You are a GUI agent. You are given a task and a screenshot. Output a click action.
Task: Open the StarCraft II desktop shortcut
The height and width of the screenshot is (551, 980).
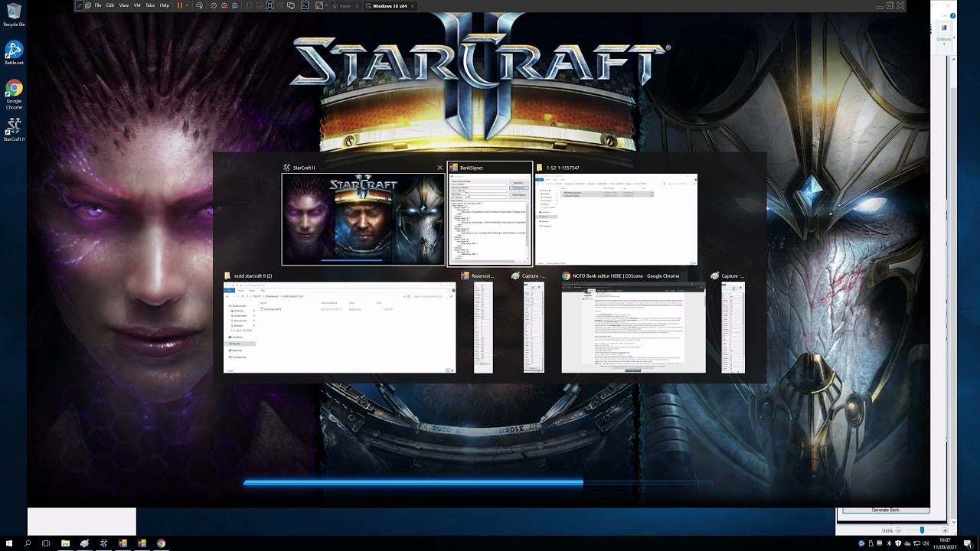tap(14, 129)
